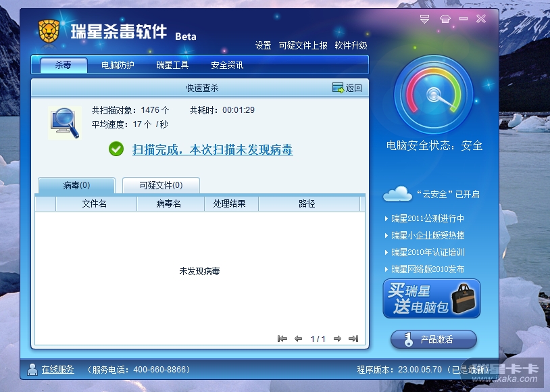
Task: Click the cloud security cloud icon
Action: [397, 194]
